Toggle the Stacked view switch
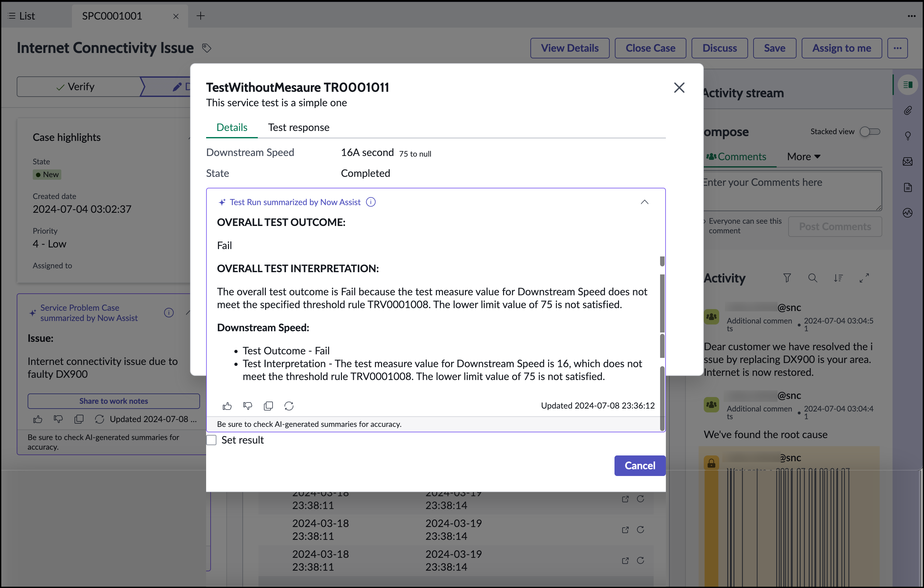This screenshot has height=588, width=924. click(x=869, y=132)
